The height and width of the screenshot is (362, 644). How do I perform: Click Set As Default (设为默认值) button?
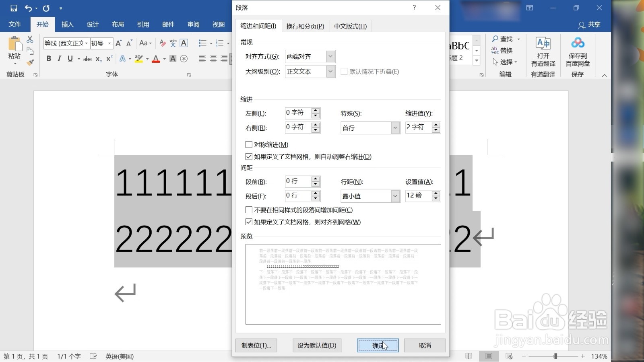(317, 346)
